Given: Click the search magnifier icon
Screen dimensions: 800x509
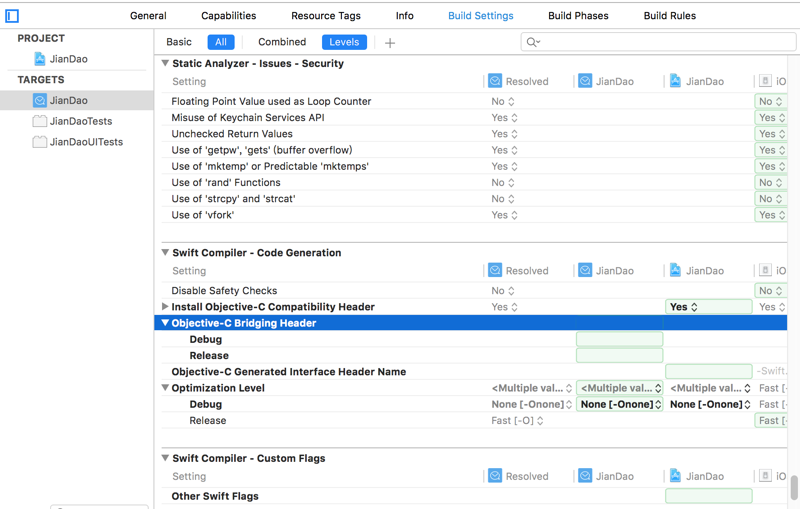Looking at the screenshot, I should pos(532,42).
